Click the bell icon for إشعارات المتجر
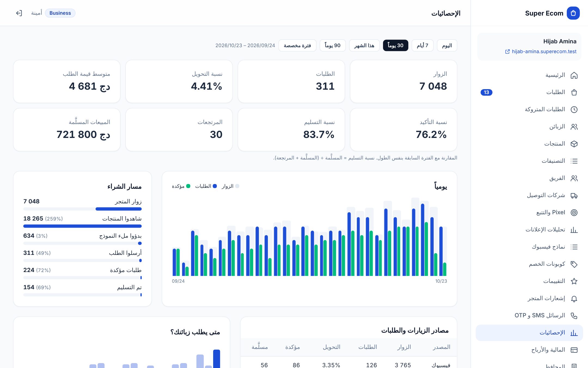Screen dimensions: 588x368 (574, 298)
